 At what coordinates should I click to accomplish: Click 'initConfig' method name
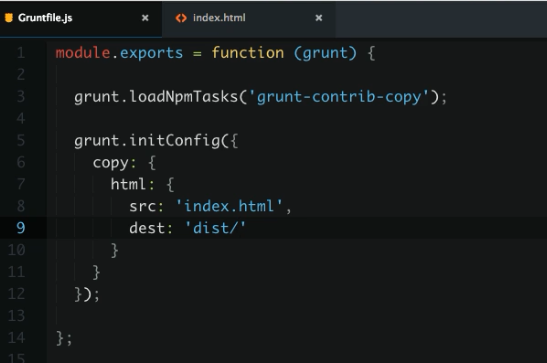[175, 141]
